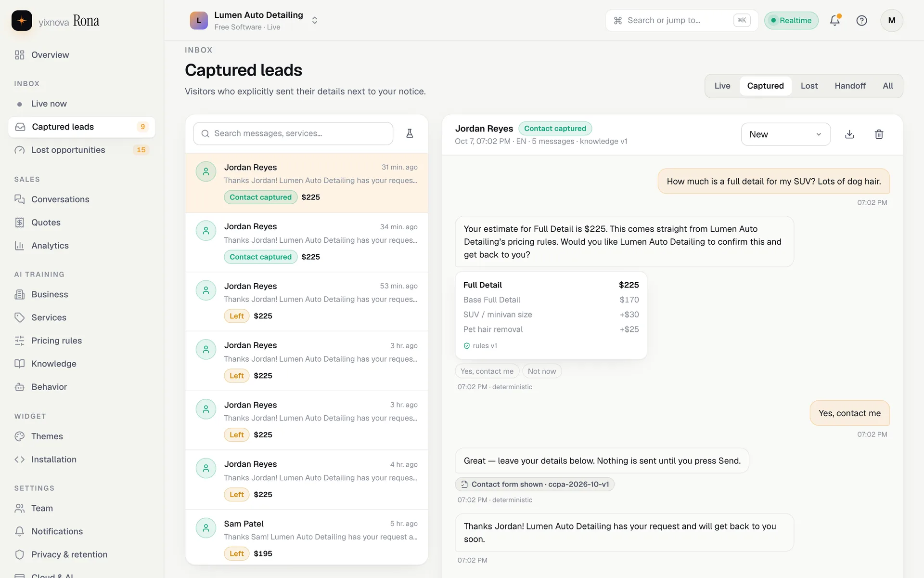Image resolution: width=924 pixels, height=578 pixels.
Task: Open Team settings
Action: (x=82, y=508)
